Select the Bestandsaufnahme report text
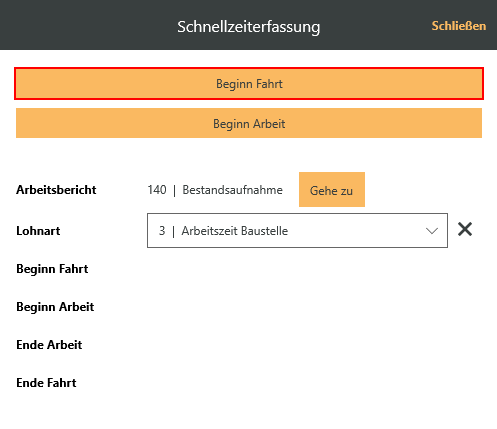Screen dimensions: 497x429 tap(232, 190)
